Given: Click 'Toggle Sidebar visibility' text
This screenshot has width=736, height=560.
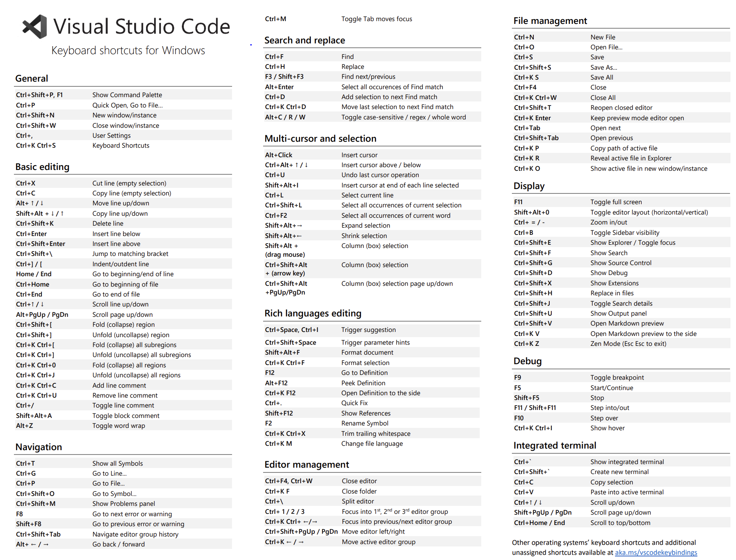Looking at the screenshot, I should tap(625, 232).
